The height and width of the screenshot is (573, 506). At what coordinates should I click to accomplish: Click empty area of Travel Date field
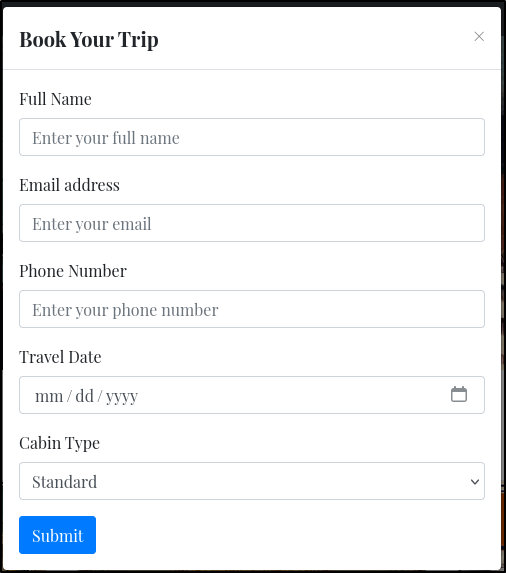[292, 395]
